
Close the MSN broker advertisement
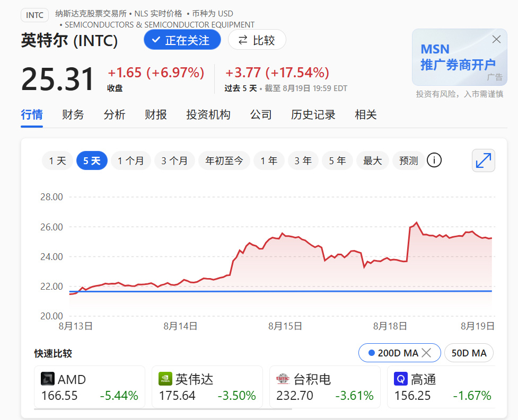tap(496, 39)
